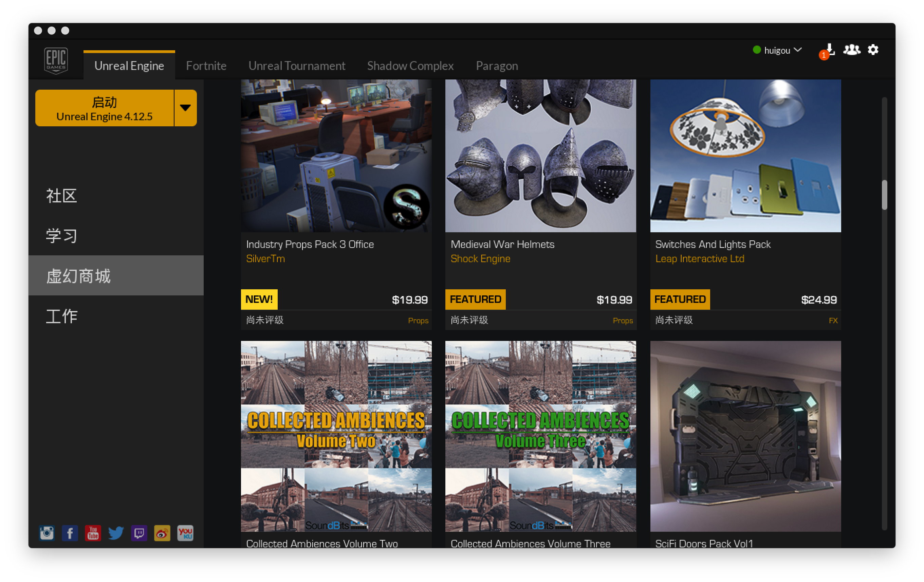Switch to the Unreal Tournament tab

(297, 66)
